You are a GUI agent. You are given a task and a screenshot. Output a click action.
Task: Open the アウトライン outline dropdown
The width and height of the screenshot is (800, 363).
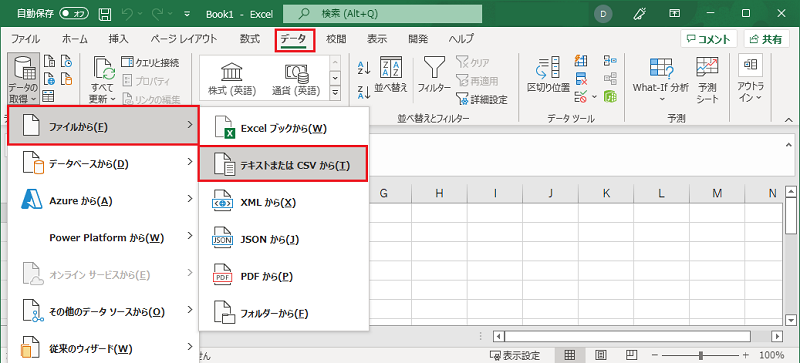pyautogui.click(x=751, y=79)
